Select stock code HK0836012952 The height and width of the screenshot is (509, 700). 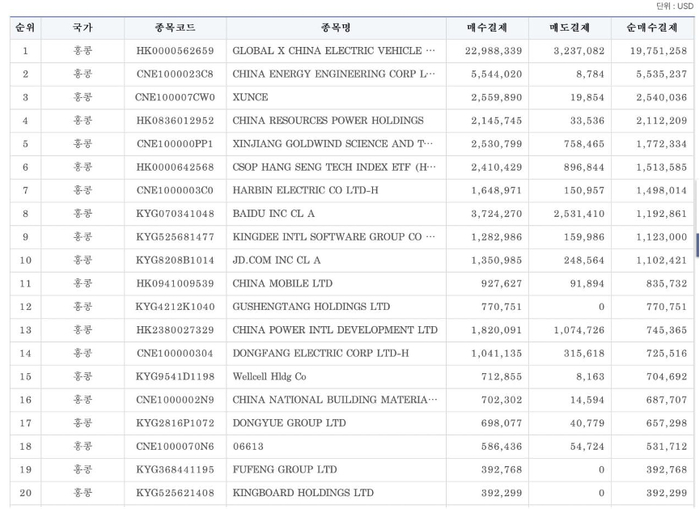[175, 121]
